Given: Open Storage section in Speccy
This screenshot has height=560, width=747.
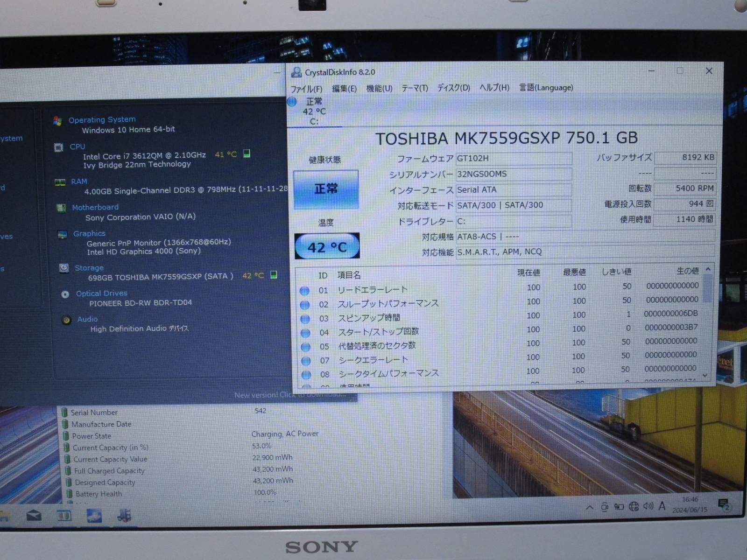Looking at the screenshot, I should [x=89, y=268].
